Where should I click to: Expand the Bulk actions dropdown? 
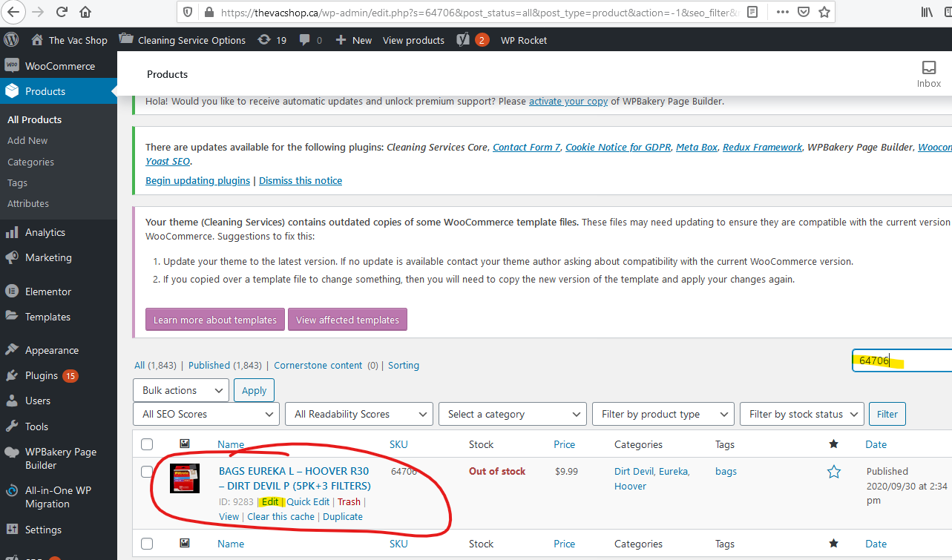181,390
